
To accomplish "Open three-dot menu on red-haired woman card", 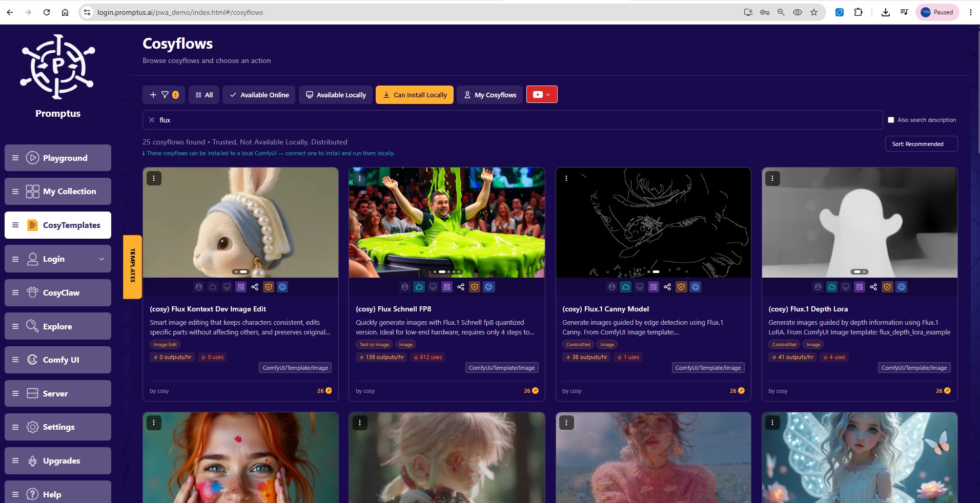I will [x=154, y=423].
